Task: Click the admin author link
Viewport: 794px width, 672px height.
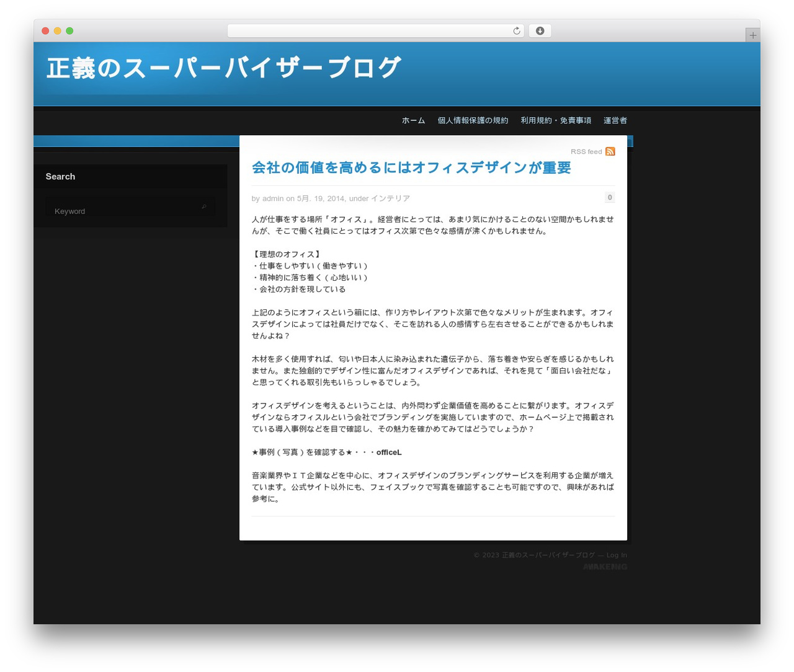Action: pos(273,198)
